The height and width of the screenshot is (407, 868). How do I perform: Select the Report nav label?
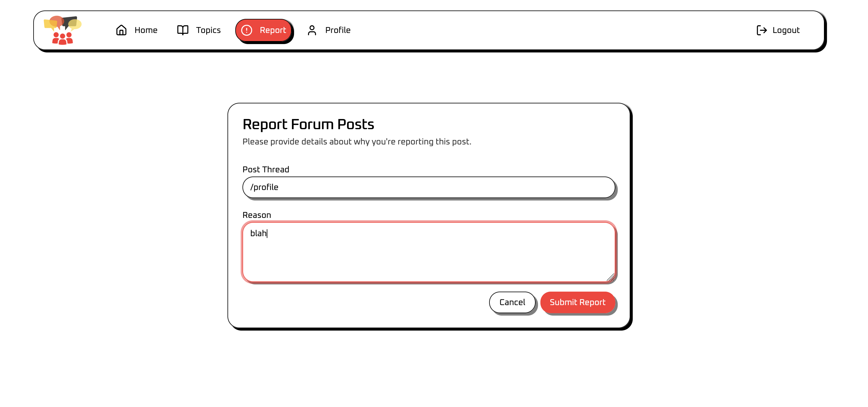click(272, 30)
